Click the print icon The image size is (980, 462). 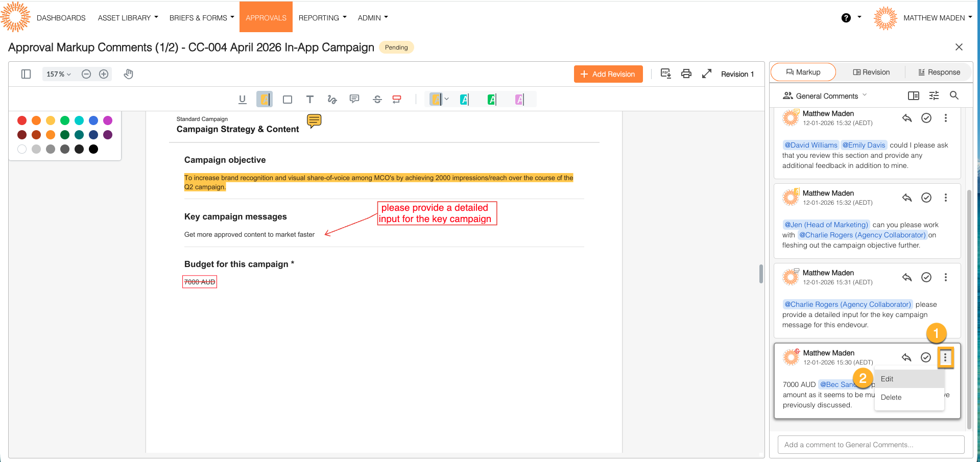click(x=686, y=74)
